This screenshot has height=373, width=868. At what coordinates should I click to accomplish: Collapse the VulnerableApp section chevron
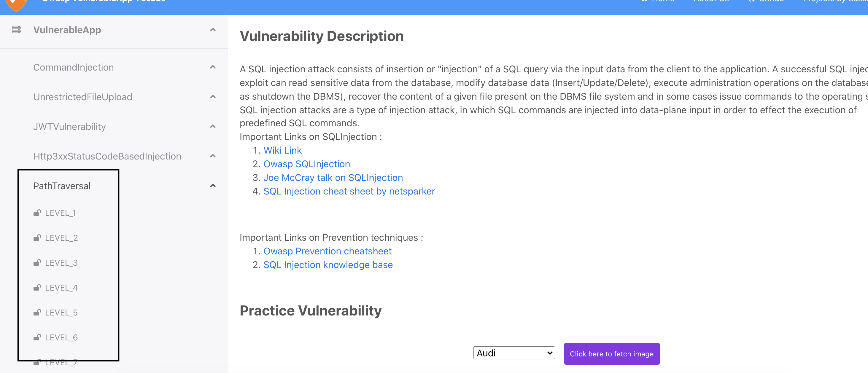212,30
